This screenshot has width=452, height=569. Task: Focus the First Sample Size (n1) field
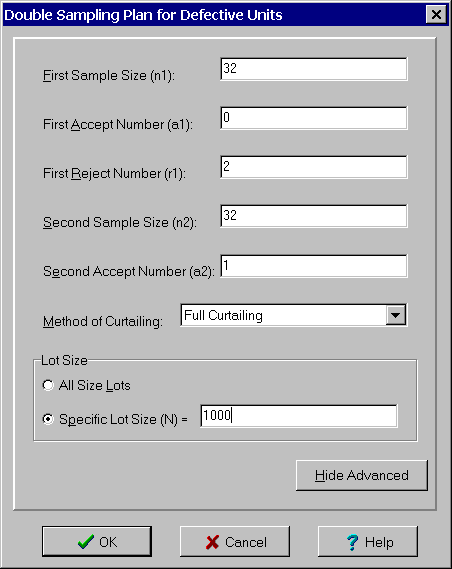coord(314,69)
